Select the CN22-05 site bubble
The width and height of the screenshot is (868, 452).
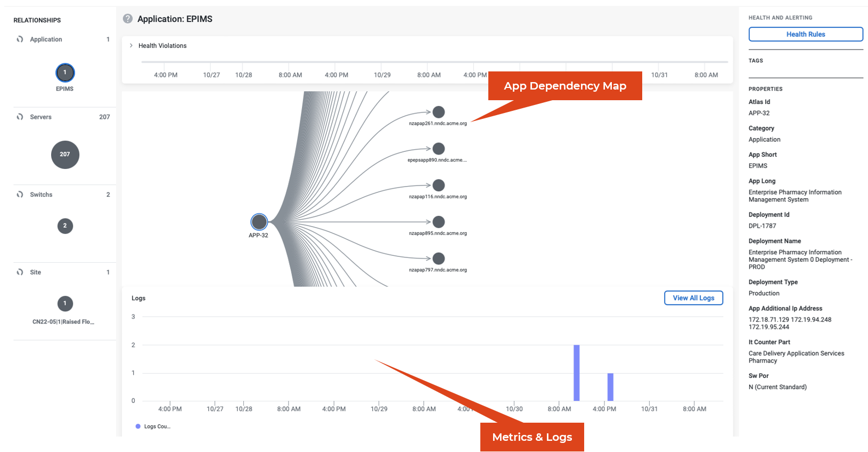(65, 304)
